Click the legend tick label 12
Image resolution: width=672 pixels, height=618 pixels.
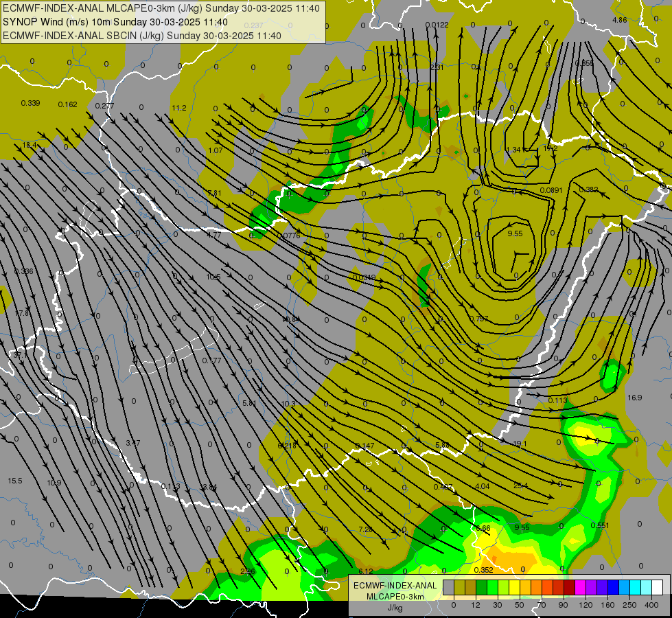point(476,605)
